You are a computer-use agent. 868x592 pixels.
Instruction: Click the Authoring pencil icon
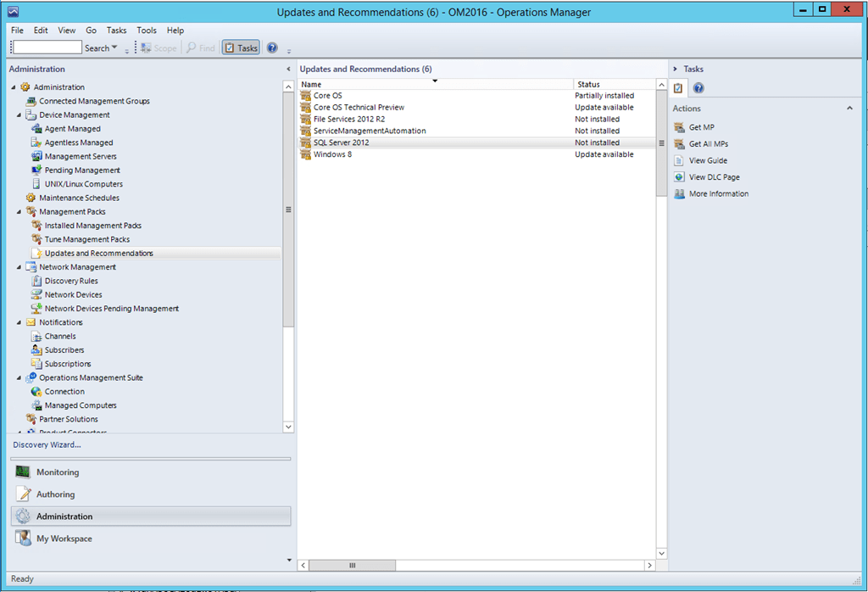[x=23, y=494]
